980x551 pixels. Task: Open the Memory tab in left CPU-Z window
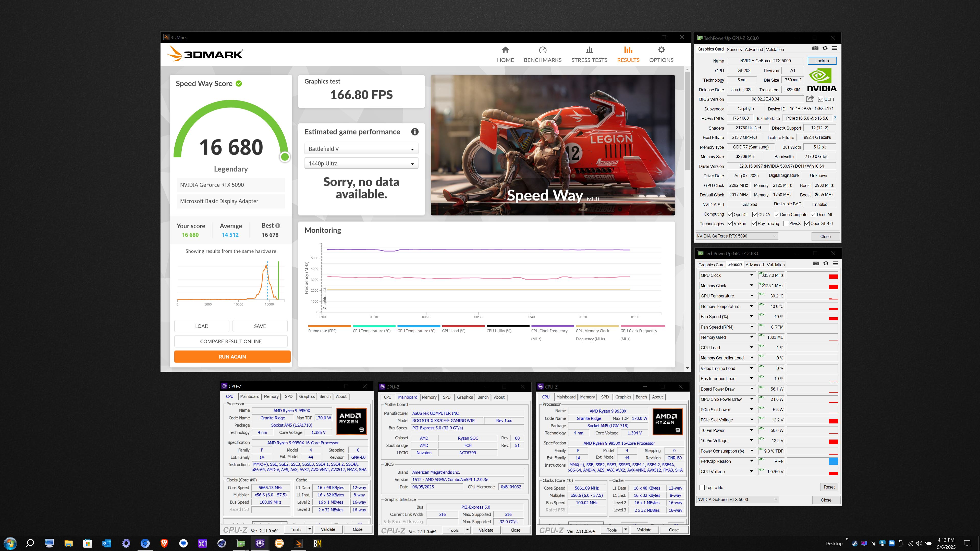point(271,396)
